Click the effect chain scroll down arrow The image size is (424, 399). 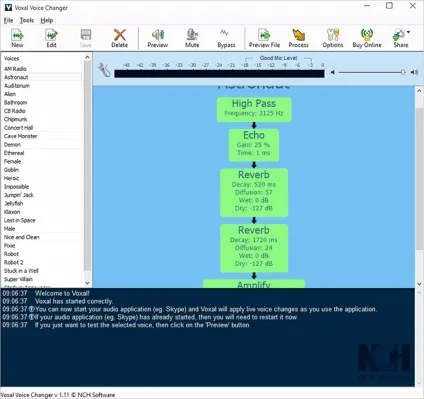click(419, 284)
